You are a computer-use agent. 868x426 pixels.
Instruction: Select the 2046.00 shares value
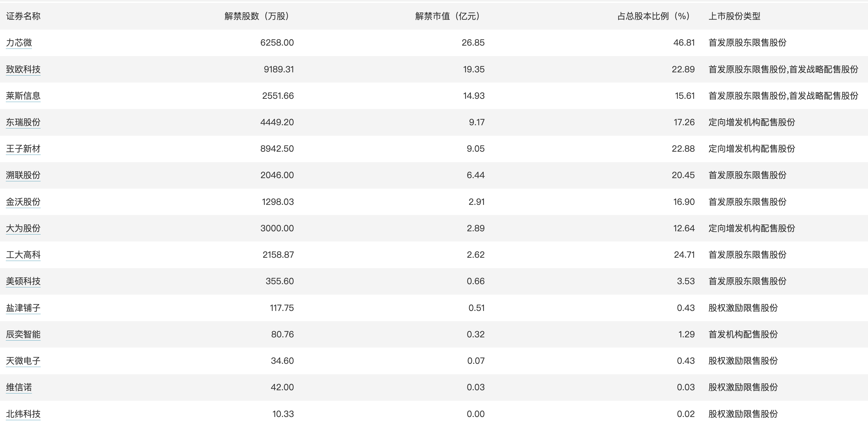(277, 175)
